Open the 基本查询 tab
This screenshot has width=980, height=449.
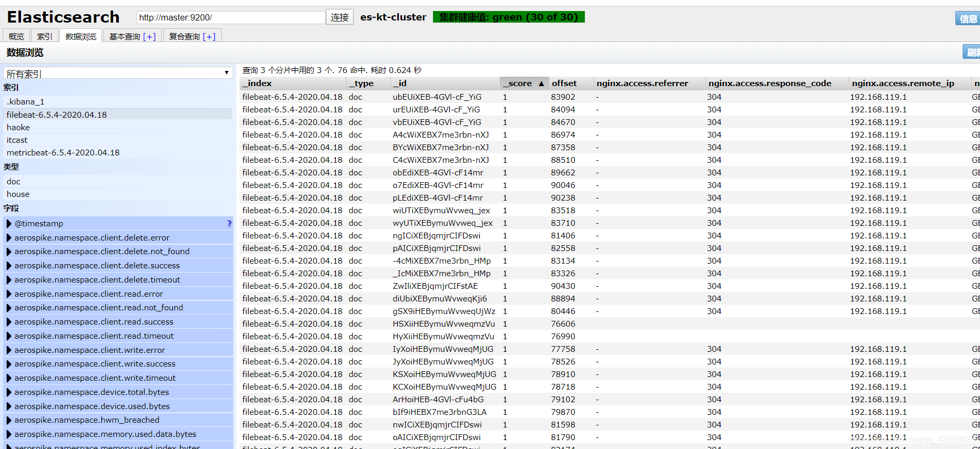(x=125, y=37)
